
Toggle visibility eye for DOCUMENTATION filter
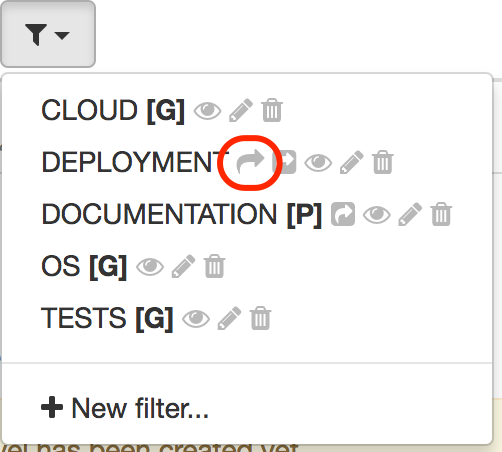pos(377,215)
